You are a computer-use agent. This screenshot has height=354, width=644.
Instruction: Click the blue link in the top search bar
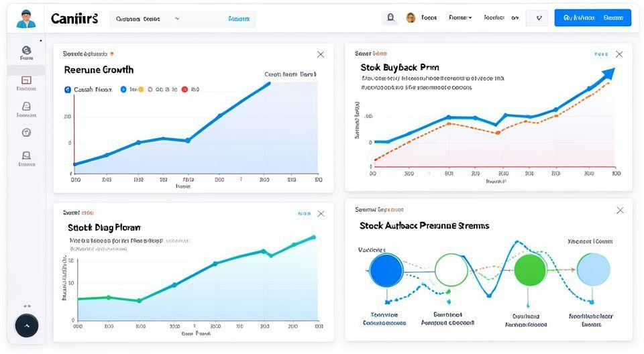[x=239, y=19]
